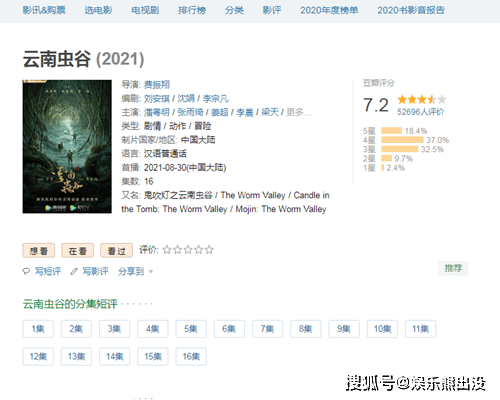Open episode 4集 reviews
This screenshot has height=400, width=500.
pyautogui.click(x=153, y=329)
